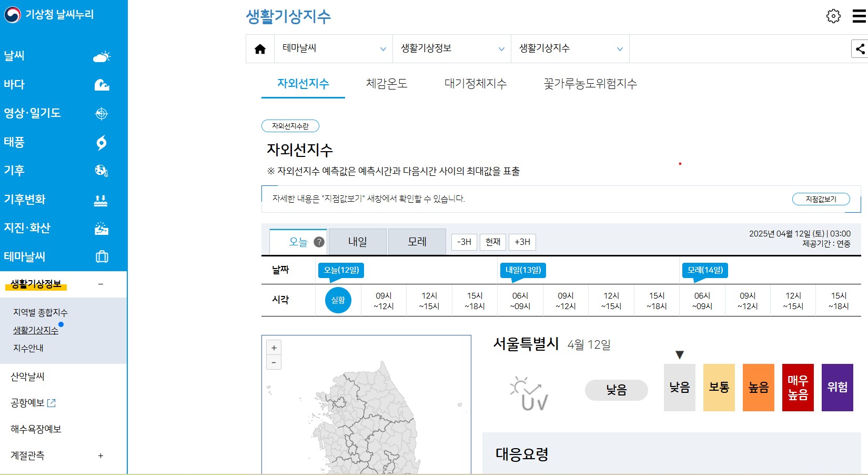Open the settings gear at top right
Screen dimensions: 868x475
pos(834,16)
